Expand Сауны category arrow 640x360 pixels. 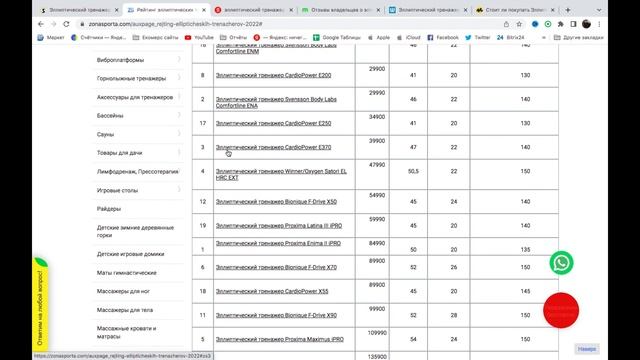pos(179,134)
